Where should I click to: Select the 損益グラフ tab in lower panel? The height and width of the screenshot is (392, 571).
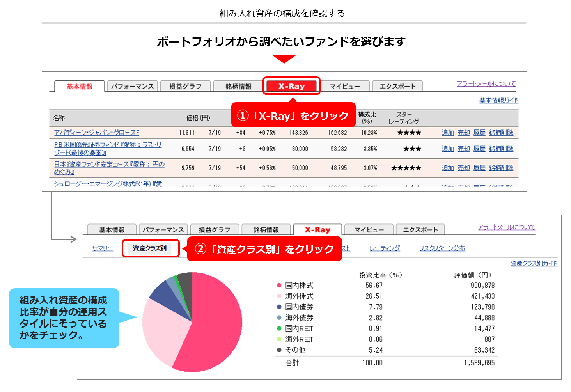tap(214, 230)
